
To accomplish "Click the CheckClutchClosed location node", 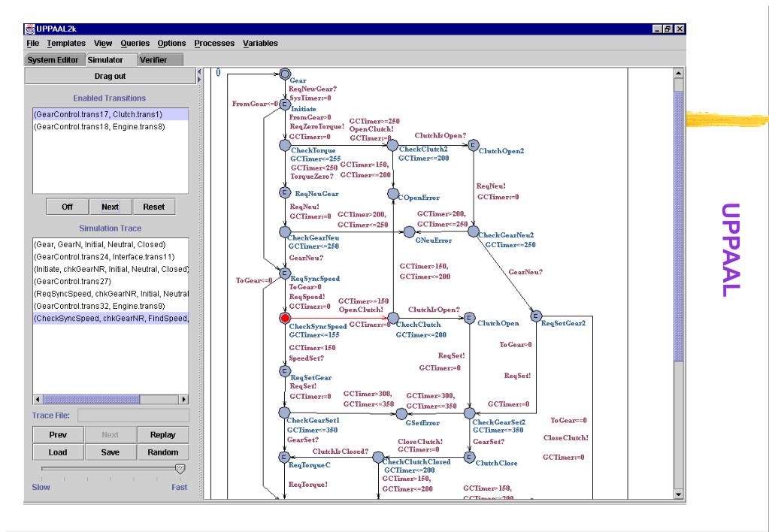I will pos(378,458).
